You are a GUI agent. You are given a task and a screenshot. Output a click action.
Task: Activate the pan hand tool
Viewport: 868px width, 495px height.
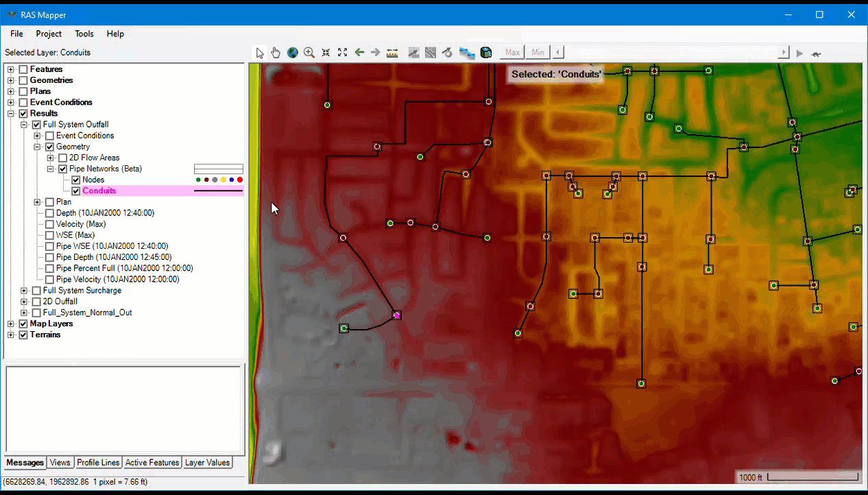[276, 53]
